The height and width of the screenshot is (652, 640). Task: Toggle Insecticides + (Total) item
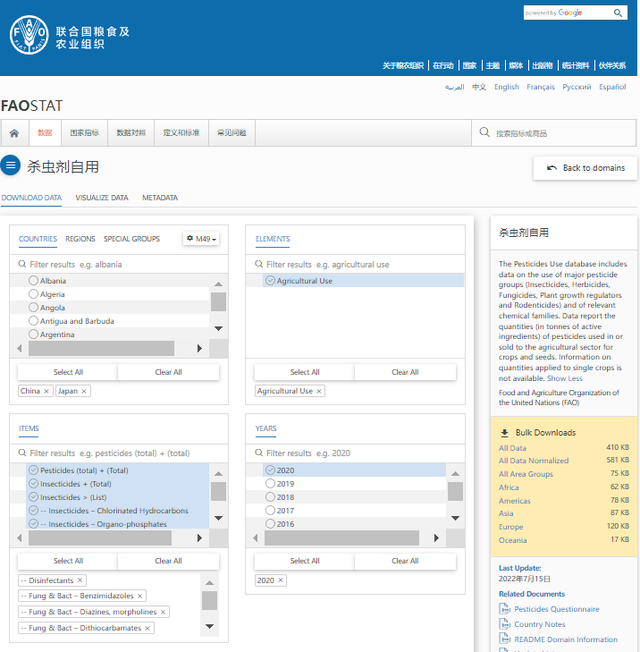pos(33,484)
